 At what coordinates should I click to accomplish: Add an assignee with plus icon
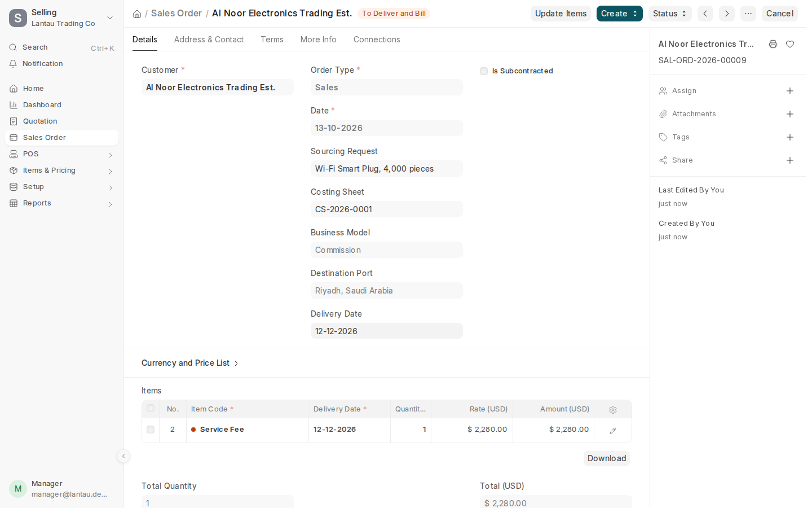point(790,91)
